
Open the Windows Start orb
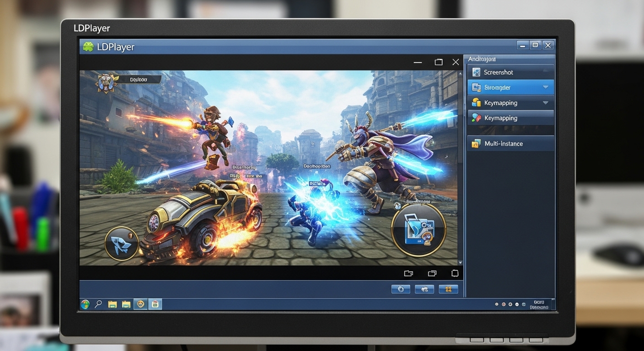click(x=85, y=304)
